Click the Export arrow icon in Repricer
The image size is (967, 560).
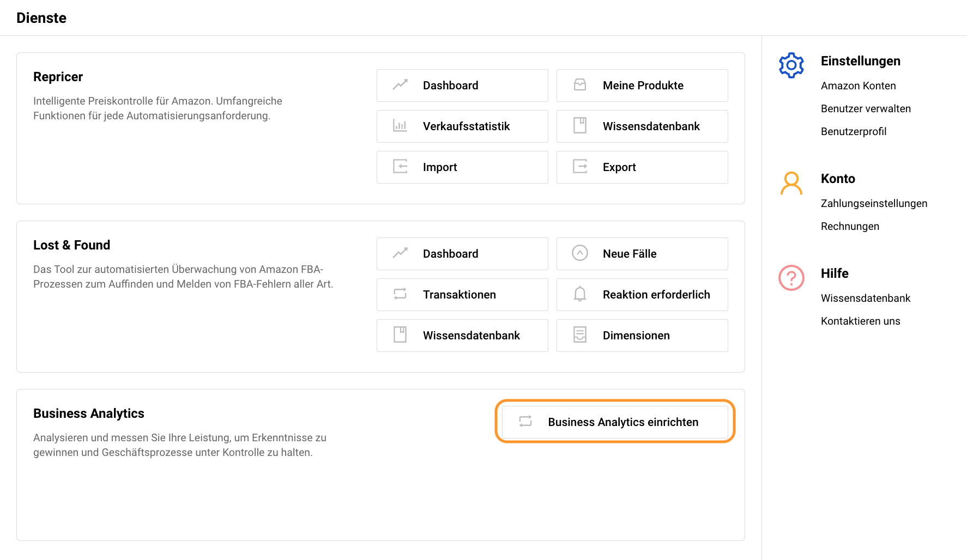tap(580, 167)
